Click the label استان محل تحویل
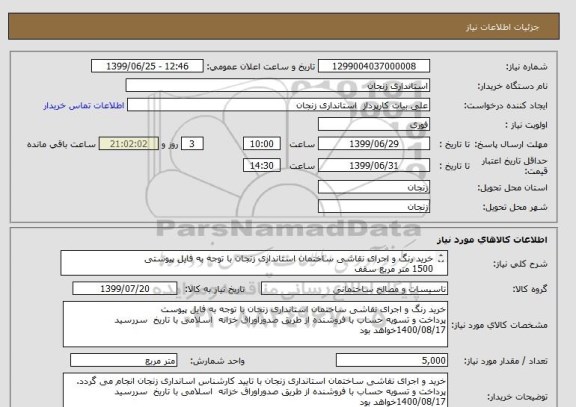576x407 pixels. pos(512,188)
